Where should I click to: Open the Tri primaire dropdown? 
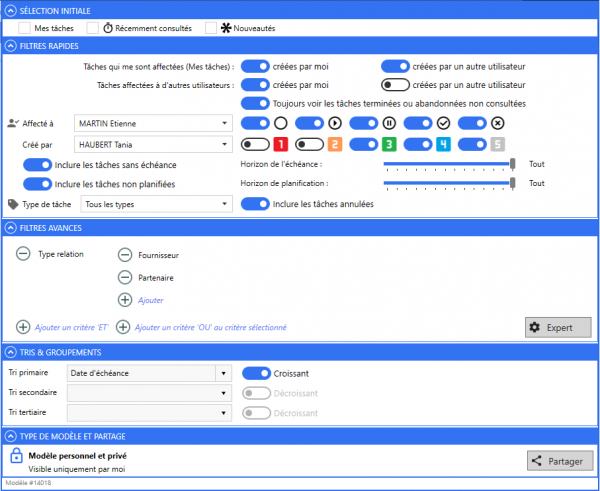pyautogui.click(x=149, y=373)
